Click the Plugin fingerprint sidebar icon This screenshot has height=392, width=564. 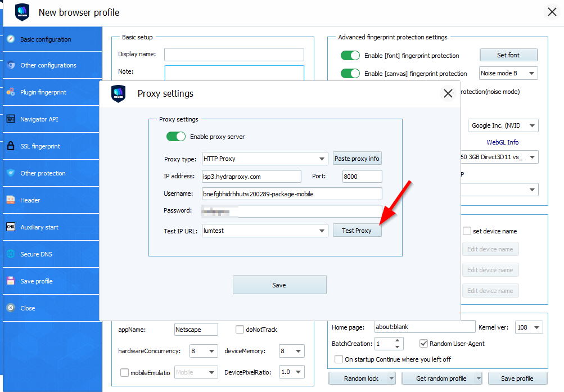point(10,92)
